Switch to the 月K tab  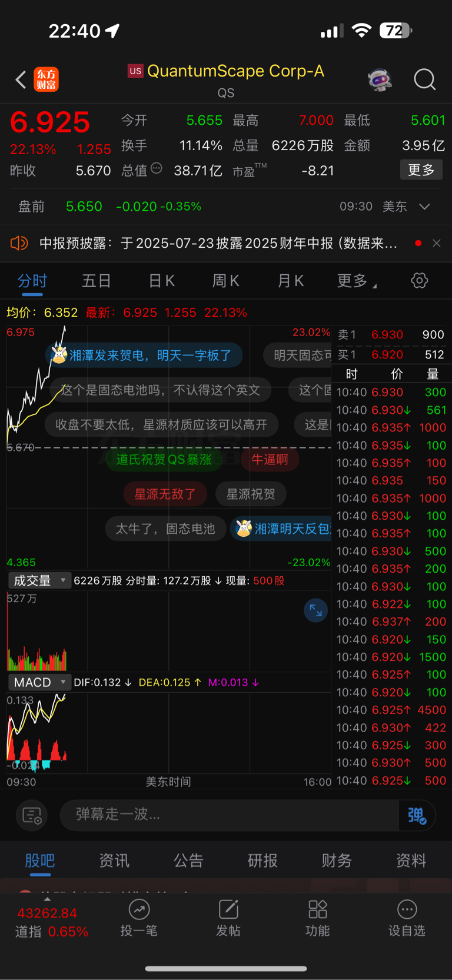(x=291, y=281)
